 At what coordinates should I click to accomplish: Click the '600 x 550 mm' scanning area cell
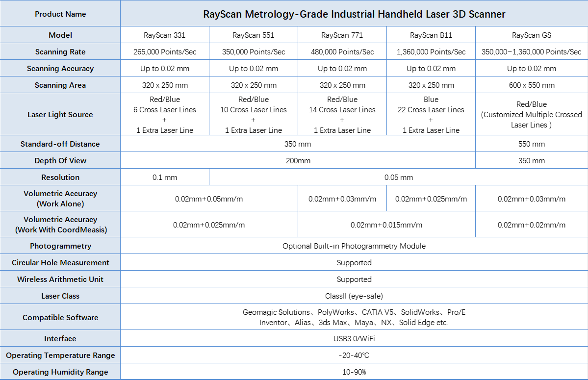tap(532, 85)
